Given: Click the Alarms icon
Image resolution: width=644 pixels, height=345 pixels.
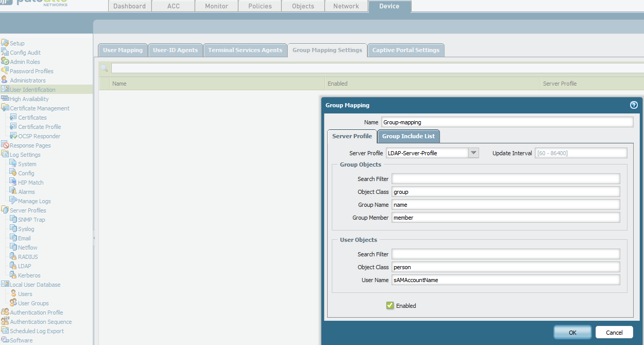Looking at the screenshot, I should pyautogui.click(x=13, y=191).
